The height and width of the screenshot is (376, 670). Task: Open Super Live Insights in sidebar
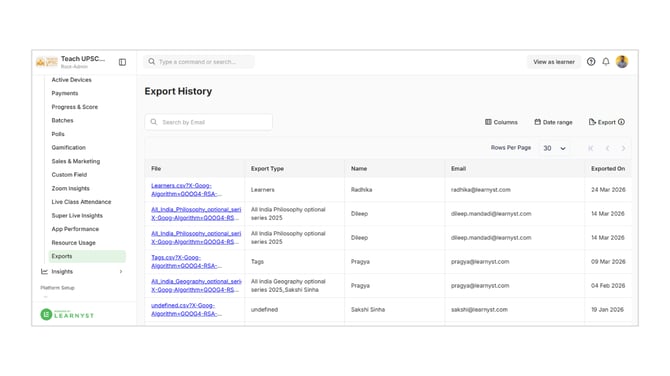[x=77, y=216]
